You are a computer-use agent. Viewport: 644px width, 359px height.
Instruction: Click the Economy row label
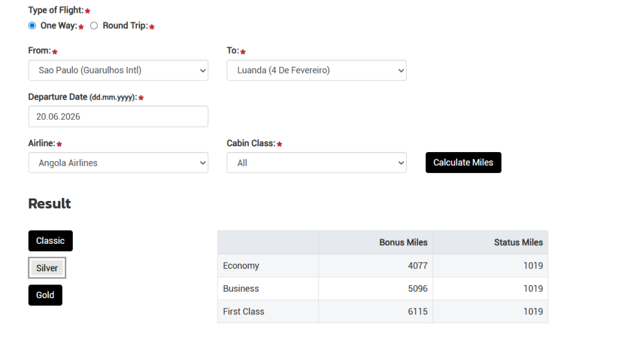point(241,266)
